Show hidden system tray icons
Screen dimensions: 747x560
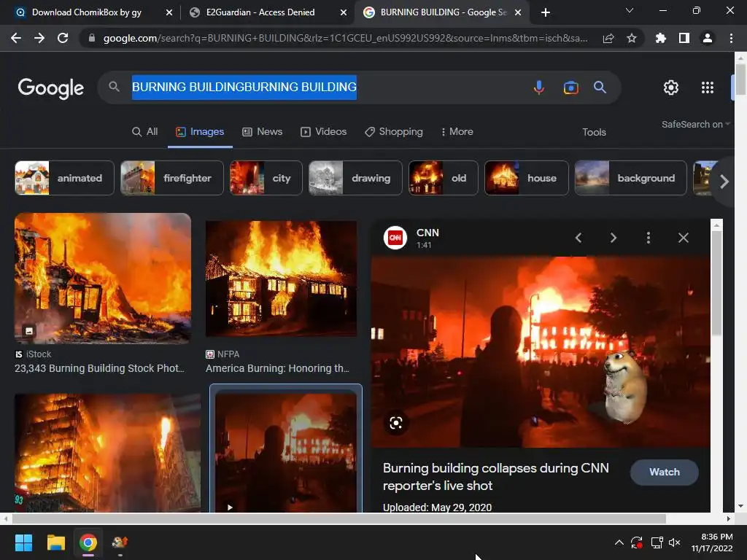coord(619,542)
